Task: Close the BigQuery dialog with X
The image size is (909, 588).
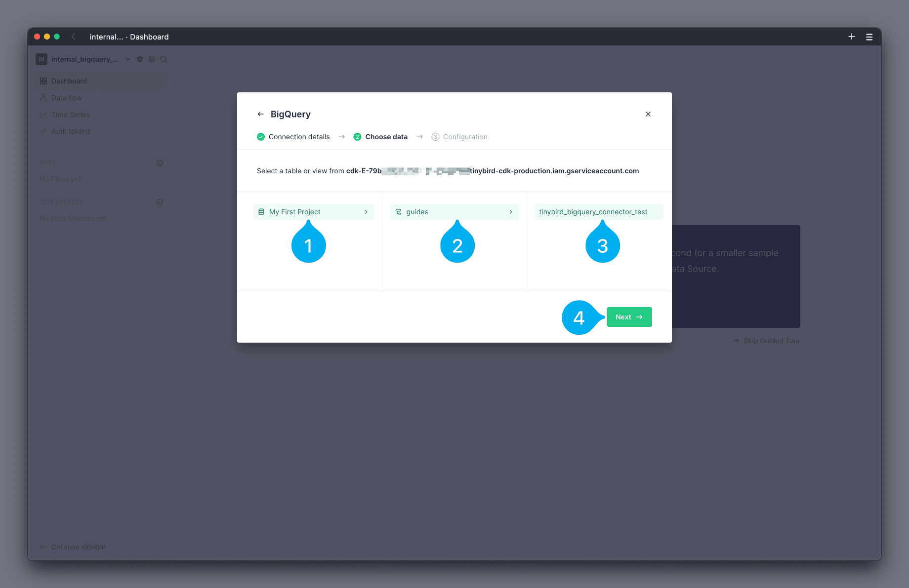Action: coord(648,114)
